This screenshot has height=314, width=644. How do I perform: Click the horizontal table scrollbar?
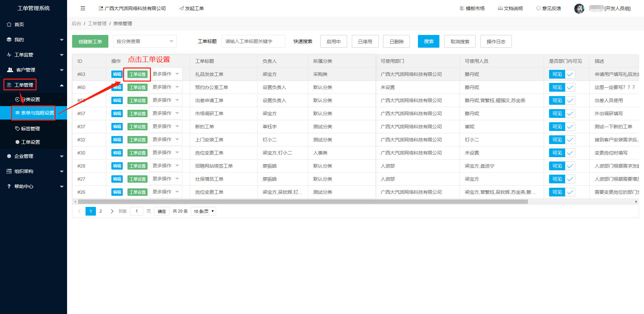pos(303,202)
